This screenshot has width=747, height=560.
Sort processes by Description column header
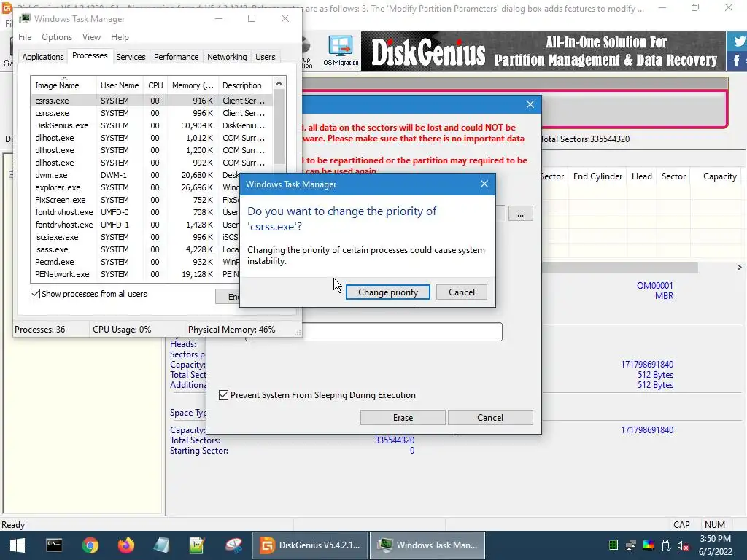pos(245,85)
